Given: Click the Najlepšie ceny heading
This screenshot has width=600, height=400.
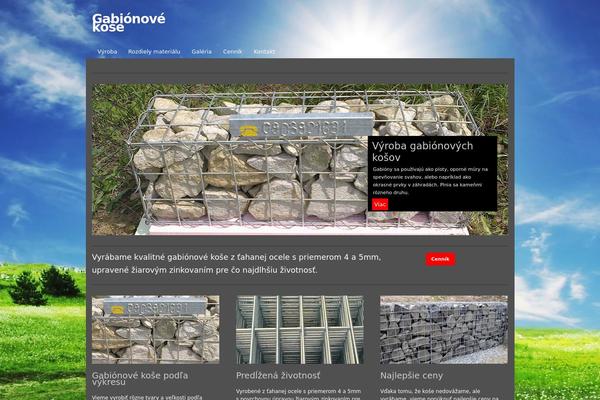Looking at the screenshot, I should pos(411,376).
